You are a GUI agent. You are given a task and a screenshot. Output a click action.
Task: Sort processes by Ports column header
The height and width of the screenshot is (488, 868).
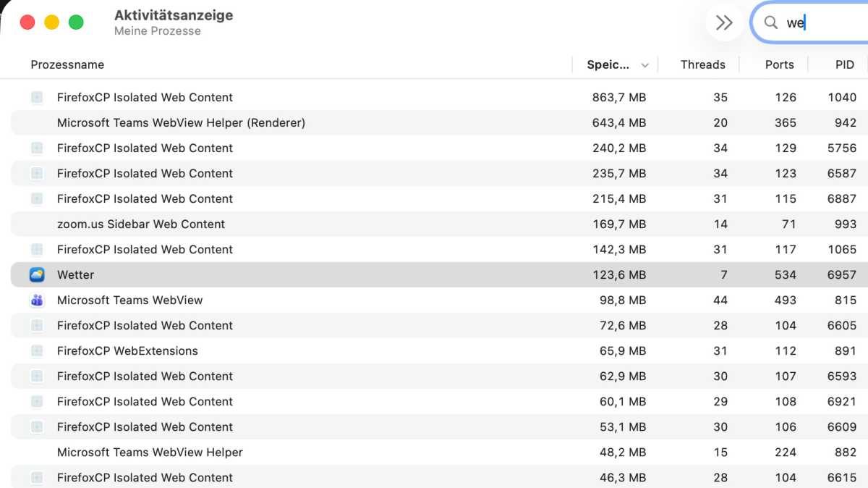pyautogui.click(x=779, y=64)
